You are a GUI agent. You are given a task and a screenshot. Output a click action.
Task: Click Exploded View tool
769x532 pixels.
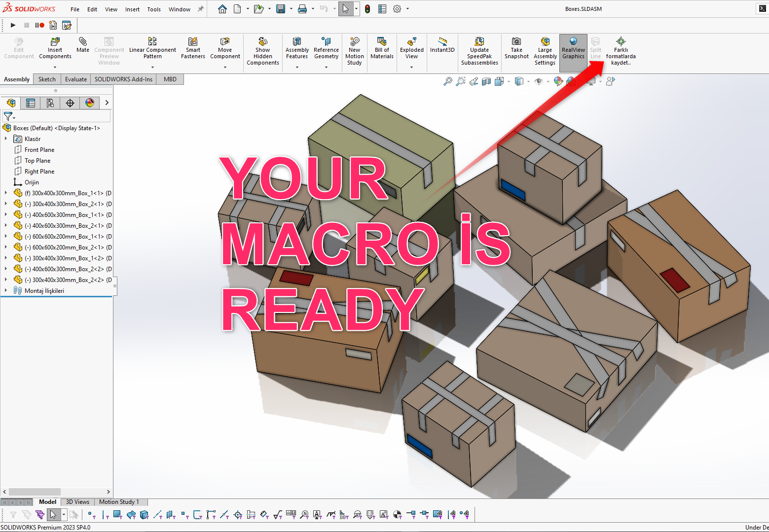pyautogui.click(x=412, y=48)
